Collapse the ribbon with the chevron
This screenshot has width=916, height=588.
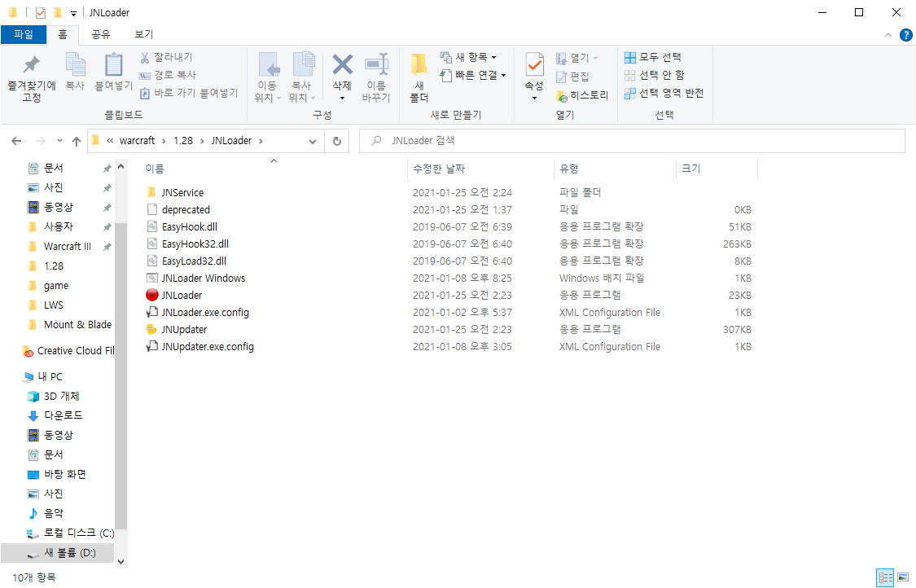tap(888, 35)
